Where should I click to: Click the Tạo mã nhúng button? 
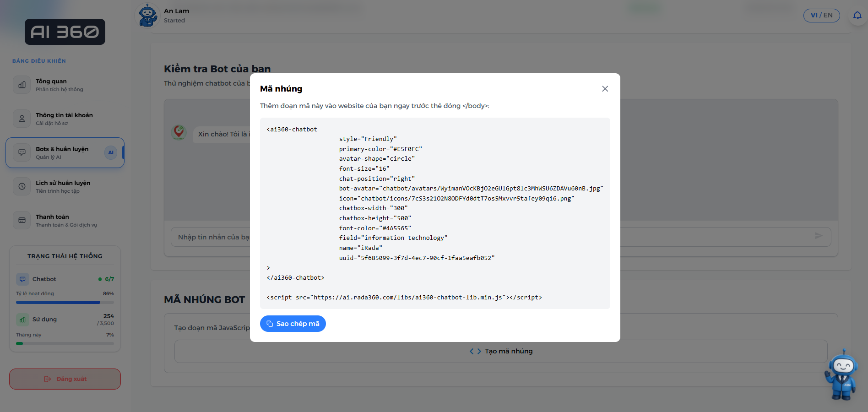click(x=501, y=351)
